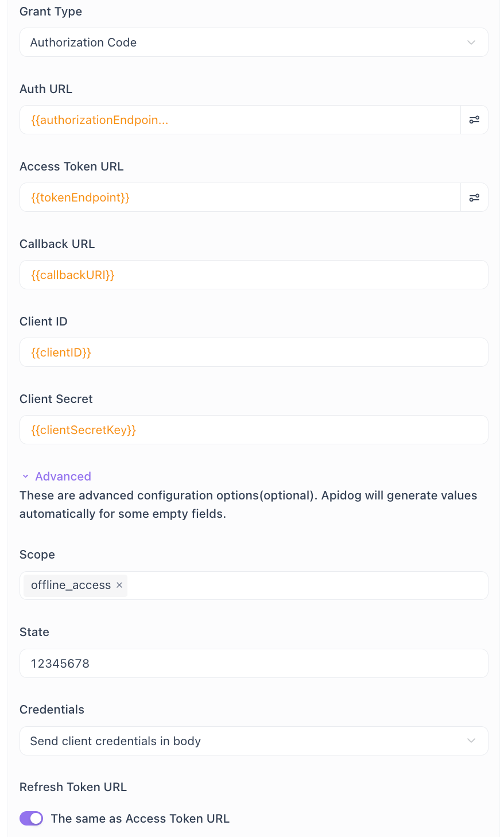Toggle same as Access Token URL switch

tap(32, 818)
